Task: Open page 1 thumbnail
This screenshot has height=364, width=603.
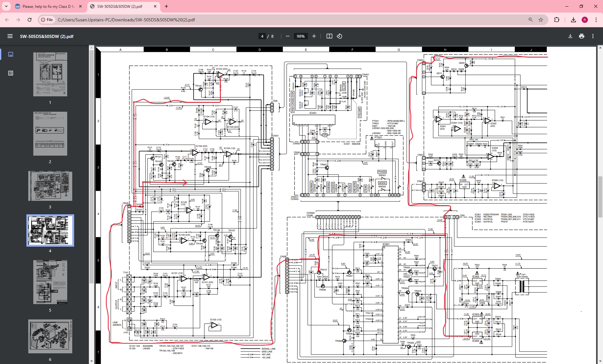Action: pos(50,74)
